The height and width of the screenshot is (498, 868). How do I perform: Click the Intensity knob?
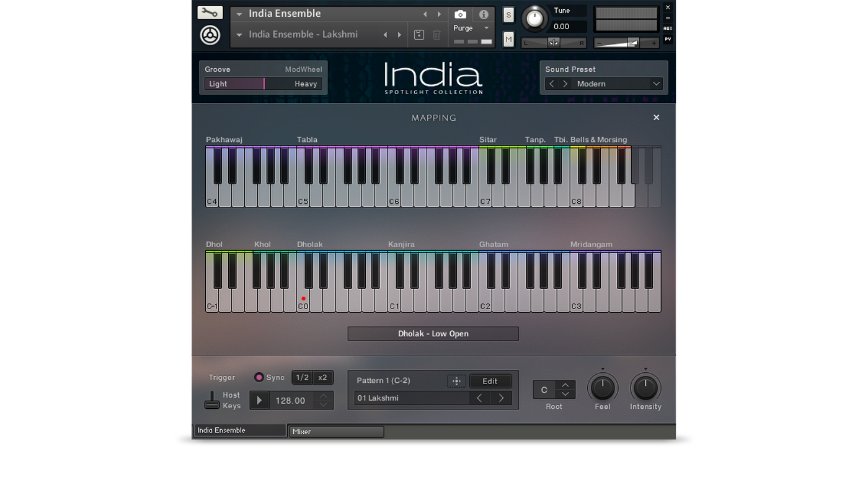645,388
